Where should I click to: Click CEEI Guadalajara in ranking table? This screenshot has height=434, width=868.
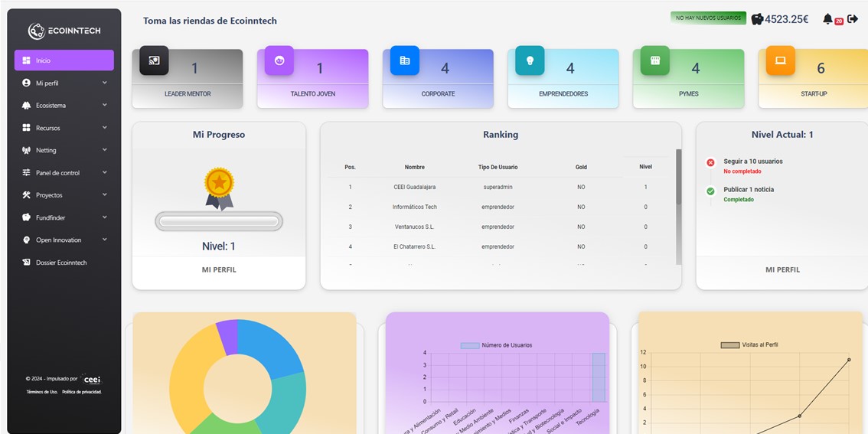click(x=415, y=187)
